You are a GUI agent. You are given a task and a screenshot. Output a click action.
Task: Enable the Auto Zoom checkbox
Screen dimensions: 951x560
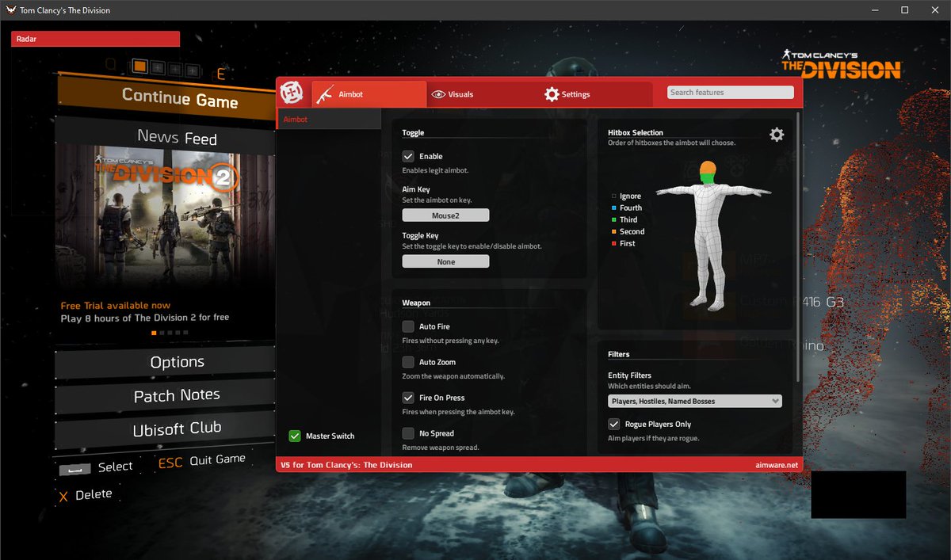[408, 362]
